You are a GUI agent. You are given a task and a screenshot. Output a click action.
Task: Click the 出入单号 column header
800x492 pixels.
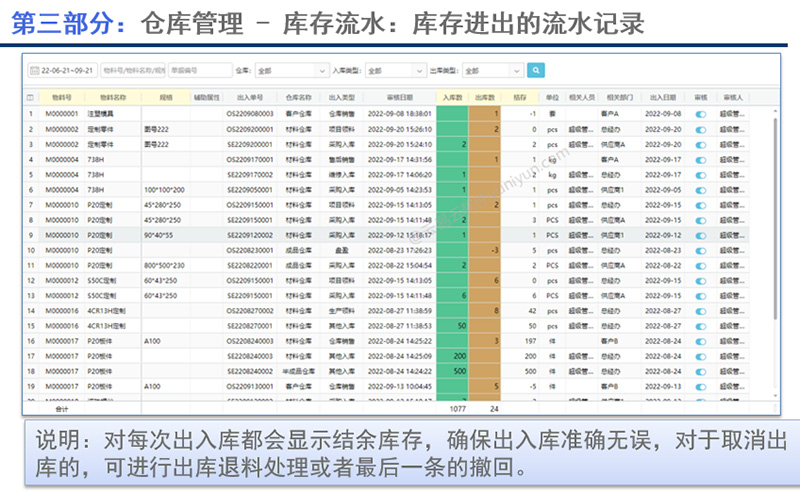point(250,97)
